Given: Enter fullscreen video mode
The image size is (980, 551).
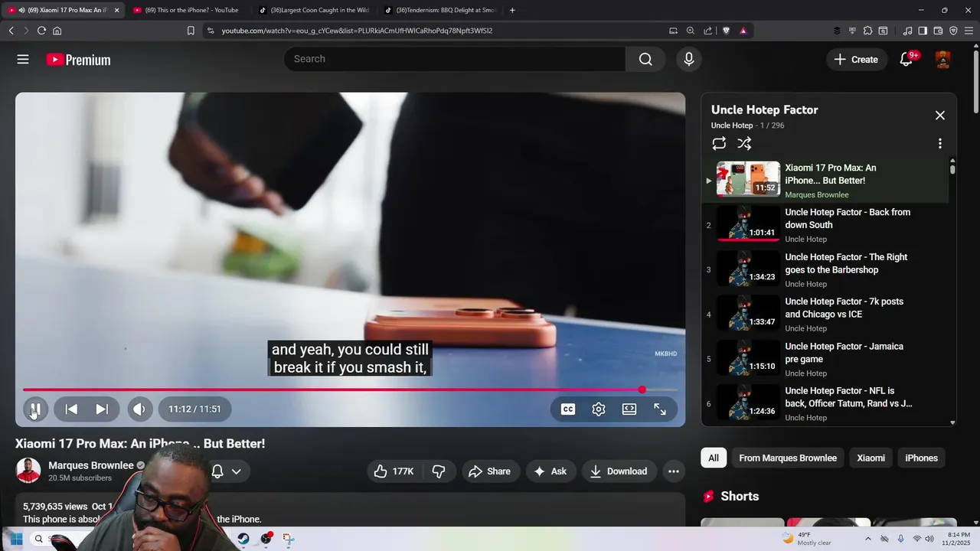Looking at the screenshot, I should pos(660,409).
